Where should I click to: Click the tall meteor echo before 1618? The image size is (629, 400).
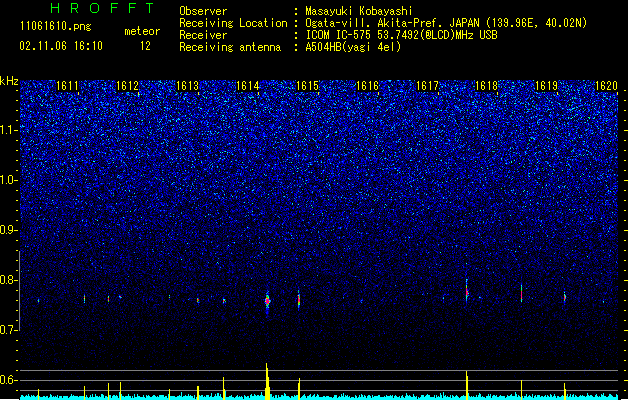467,292
